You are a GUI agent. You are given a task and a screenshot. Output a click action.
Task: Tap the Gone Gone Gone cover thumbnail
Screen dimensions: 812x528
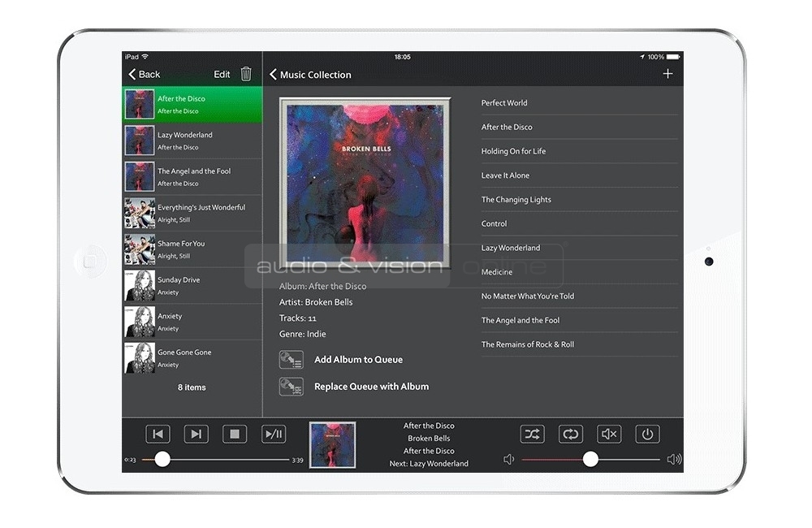(140, 358)
